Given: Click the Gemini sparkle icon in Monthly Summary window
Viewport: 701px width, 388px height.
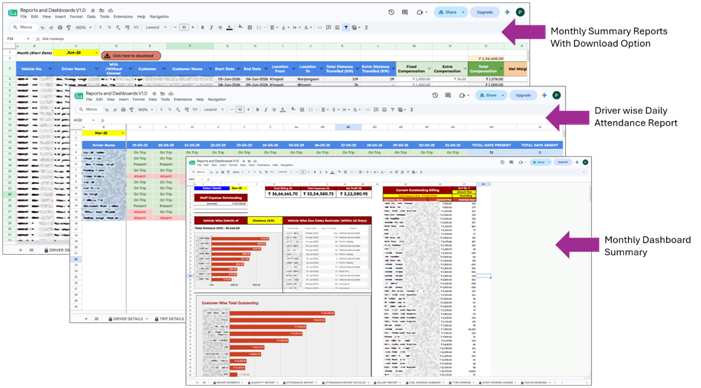Looking at the screenshot, I should pyautogui.click(x=507, y=12).
